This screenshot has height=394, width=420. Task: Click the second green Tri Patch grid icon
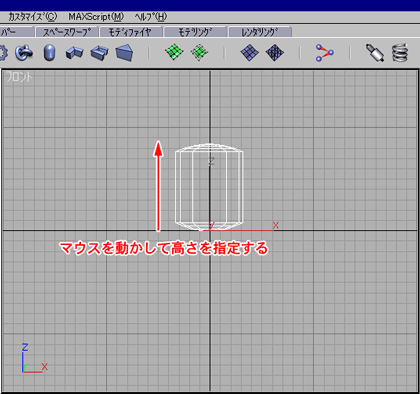click(199, 52)
